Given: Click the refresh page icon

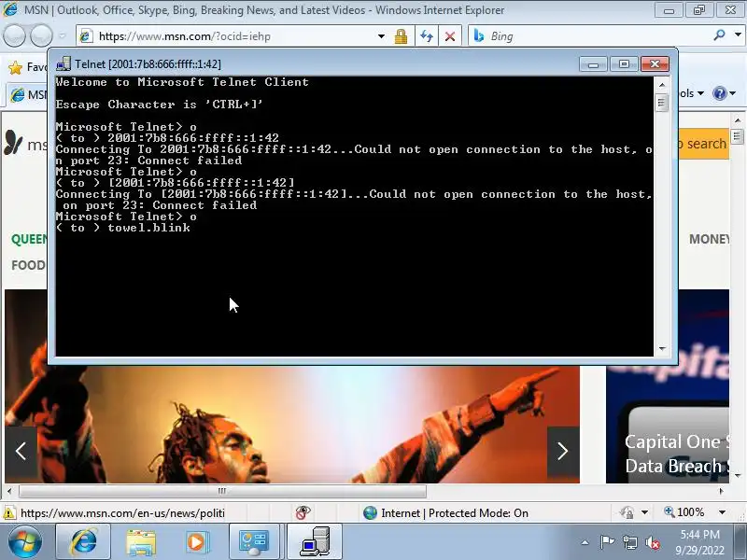Looking at the screenshot, I should [x=427, y=36].
